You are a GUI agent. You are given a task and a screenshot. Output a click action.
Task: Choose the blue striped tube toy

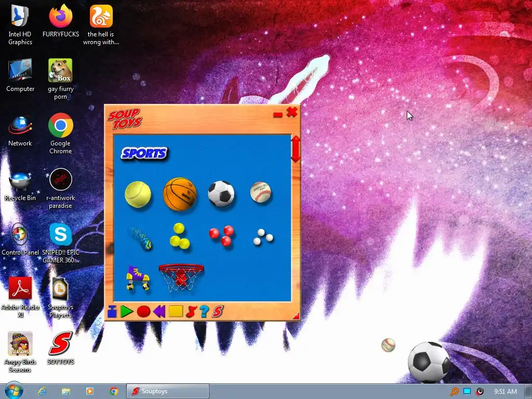[140, 238]
